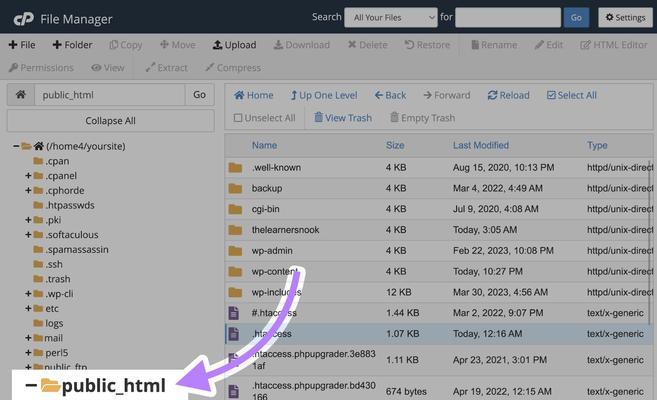Viewport: 657px width, 400px height.
Task: Open the HTML Editor
Action: (x=614, y=45)
